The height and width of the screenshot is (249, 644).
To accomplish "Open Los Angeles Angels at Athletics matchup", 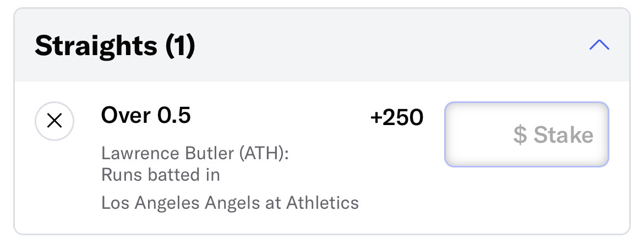I will [230, 203].
